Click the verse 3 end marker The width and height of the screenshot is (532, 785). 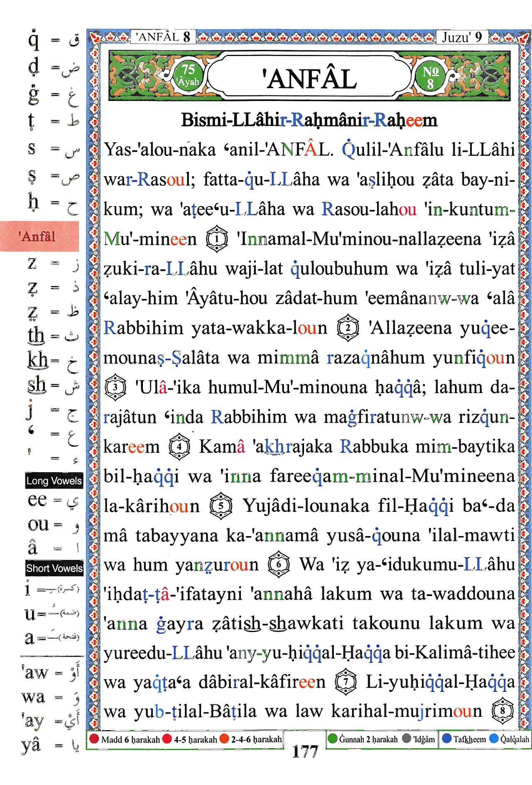(115, 387)
